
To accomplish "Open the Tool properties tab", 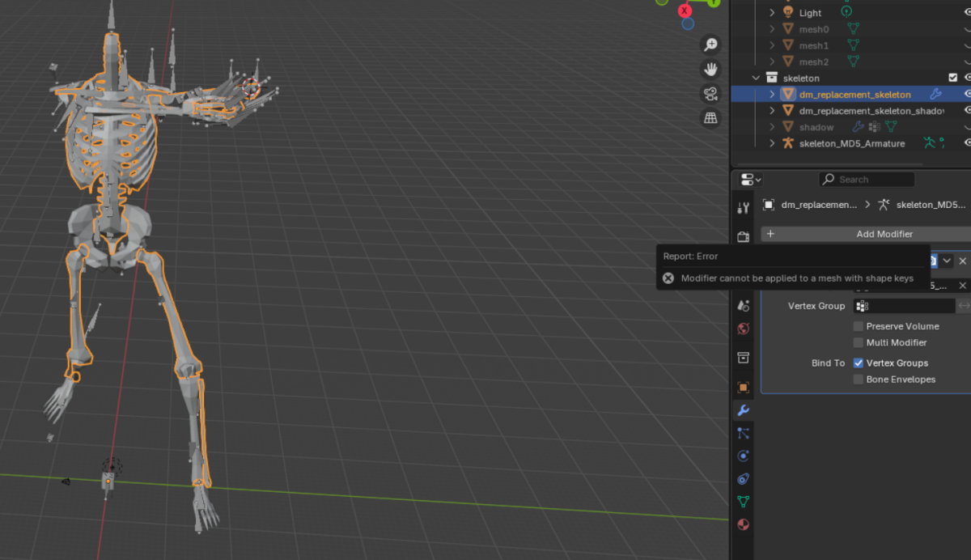I will click(743, 208).
